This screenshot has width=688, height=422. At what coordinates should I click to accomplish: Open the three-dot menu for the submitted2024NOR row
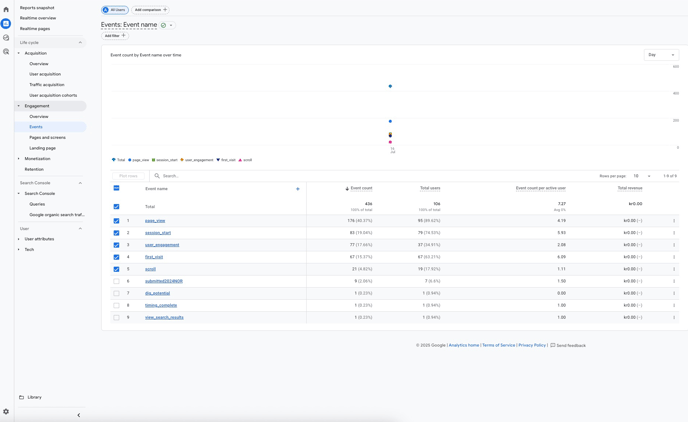coord(674,281)
